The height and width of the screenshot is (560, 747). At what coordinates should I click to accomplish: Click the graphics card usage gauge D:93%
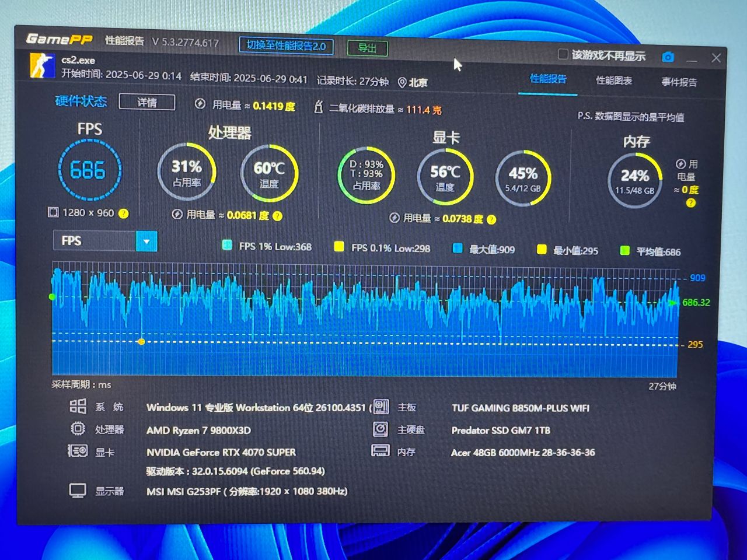pyautogui.click(x=366, y=176)
